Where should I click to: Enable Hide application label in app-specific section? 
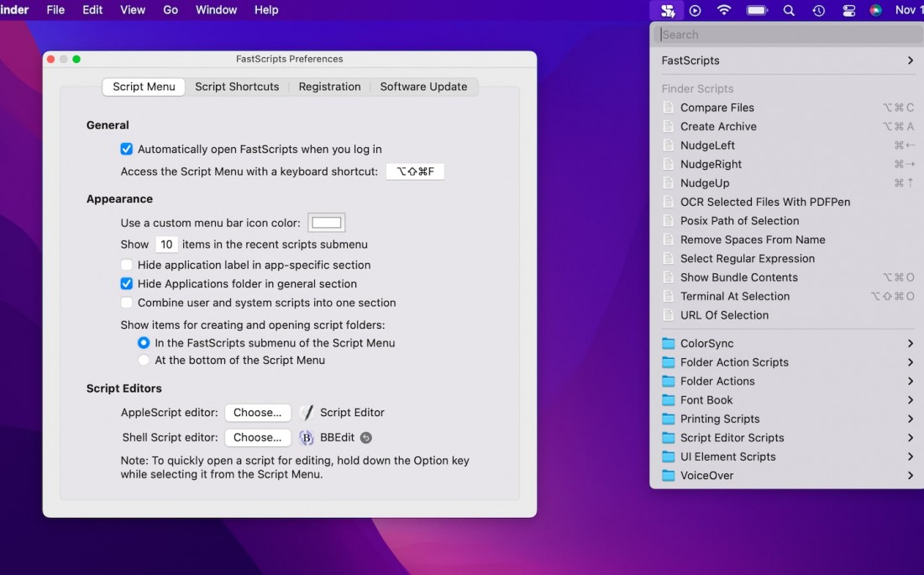pos(127,265)
